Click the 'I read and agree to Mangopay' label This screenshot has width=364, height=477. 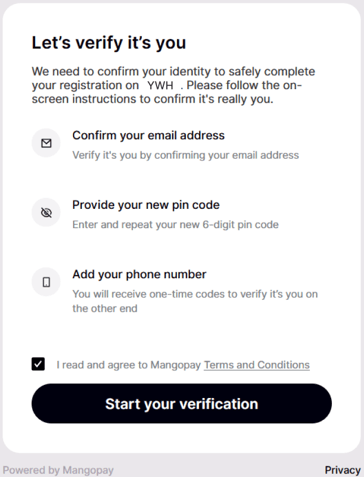(x=129, y=365)
